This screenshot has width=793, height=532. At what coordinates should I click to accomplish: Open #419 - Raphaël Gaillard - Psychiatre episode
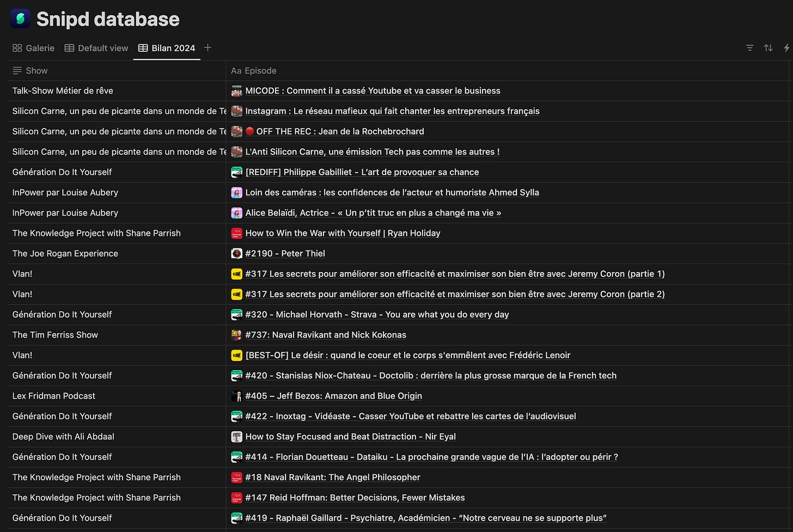(426, 518)
